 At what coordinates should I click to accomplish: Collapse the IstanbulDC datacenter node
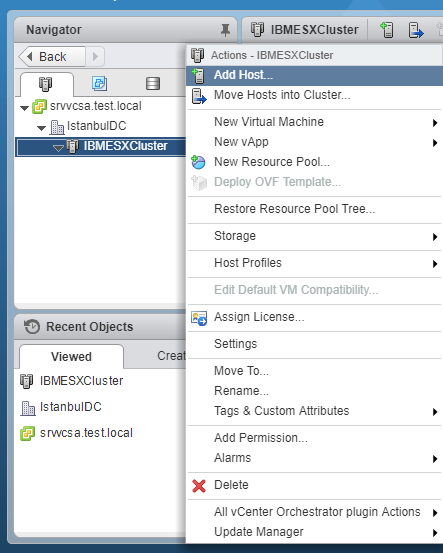click(x=41, y=128)
